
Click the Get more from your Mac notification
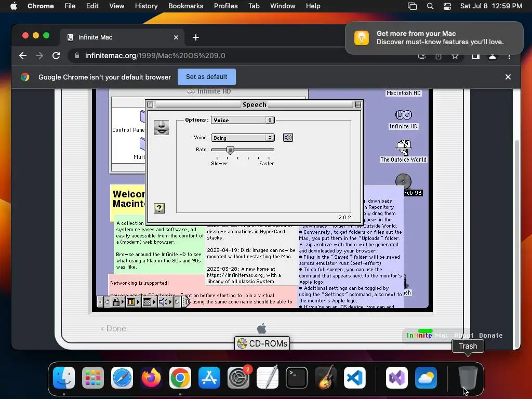coord(434,37)
